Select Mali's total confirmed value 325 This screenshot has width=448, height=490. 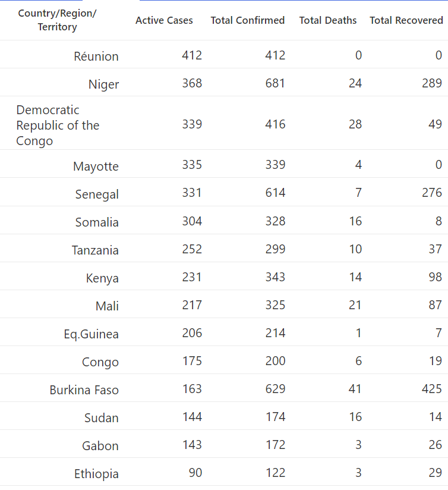tap(275, 305)
